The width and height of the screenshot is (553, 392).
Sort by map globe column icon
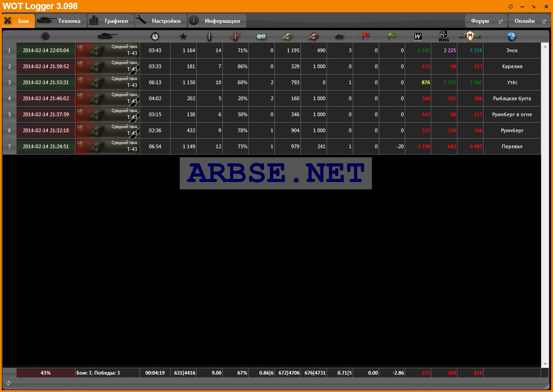click(512, 36)
